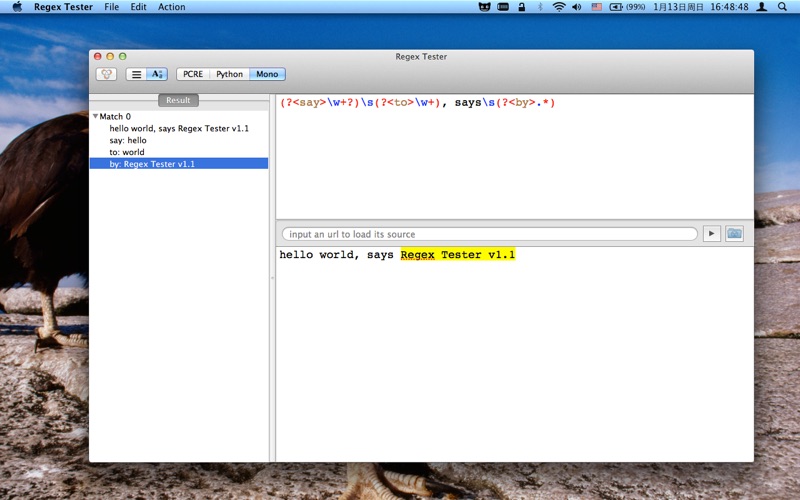This screenshot has width=800, height=500.
Task: Switch to the list view mode
Action: pyautogui.click(x=136, y=74)
